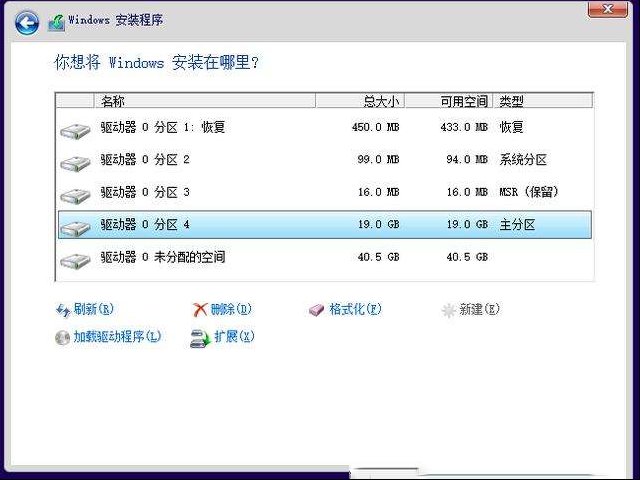
Task: Click the 加载驱动程序 disc icon
Action: tap(62, 338)
